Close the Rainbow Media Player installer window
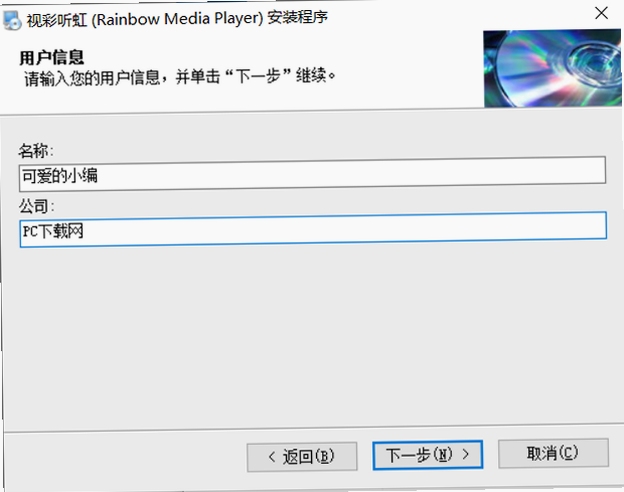Image resolution: width=624 pixels, height=492 pixels. [601, 13]
